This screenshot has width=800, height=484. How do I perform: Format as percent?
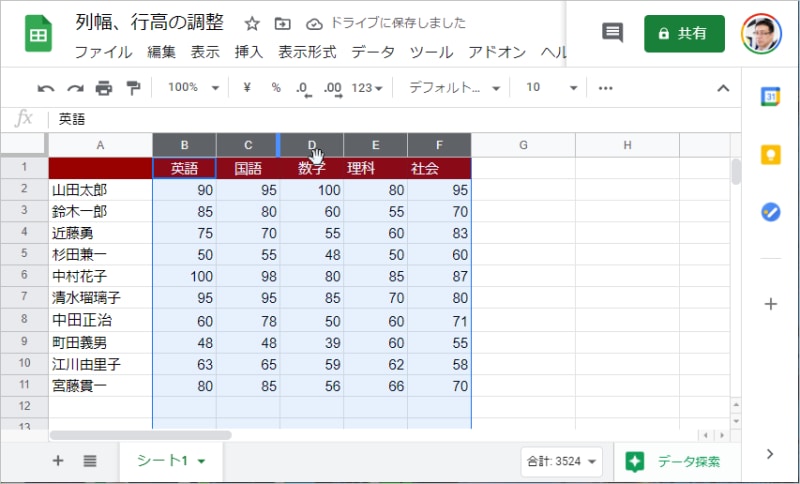point(276,88)
